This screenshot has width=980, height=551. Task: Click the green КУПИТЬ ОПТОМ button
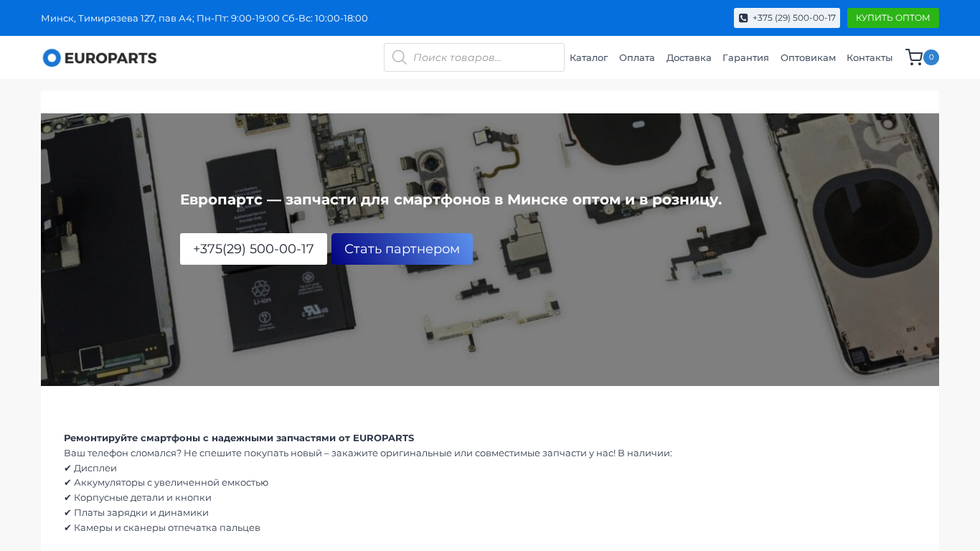[892, 18]
